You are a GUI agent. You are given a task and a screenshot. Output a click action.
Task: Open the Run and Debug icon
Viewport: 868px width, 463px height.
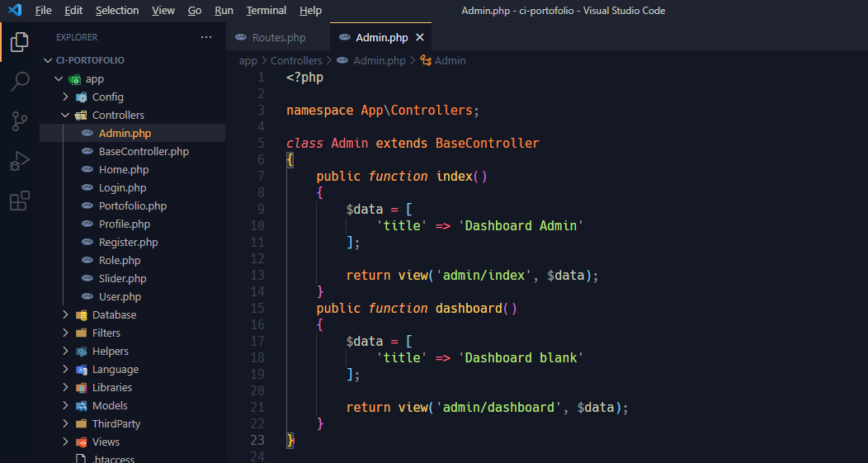pyautogui.click(x=20, y=161)
